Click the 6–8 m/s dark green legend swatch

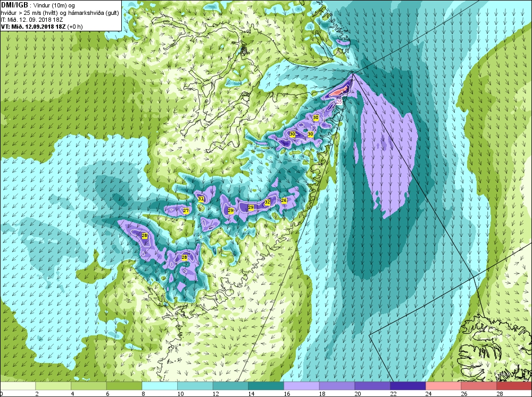[x=124, y=386]
